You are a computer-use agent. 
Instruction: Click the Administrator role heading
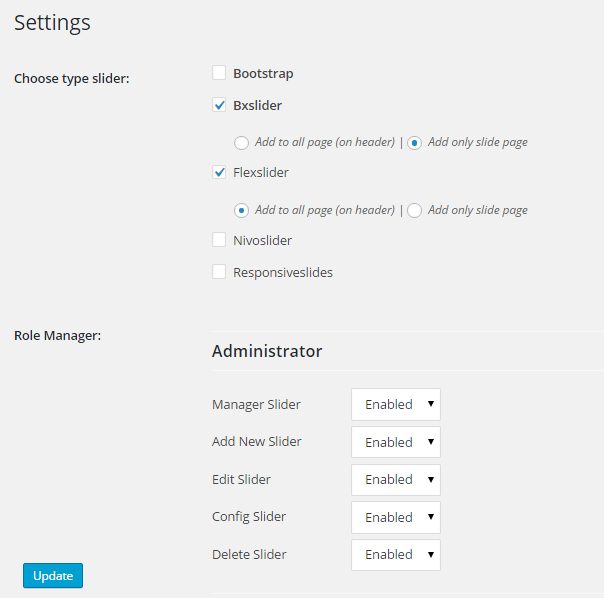coord(267,351)
